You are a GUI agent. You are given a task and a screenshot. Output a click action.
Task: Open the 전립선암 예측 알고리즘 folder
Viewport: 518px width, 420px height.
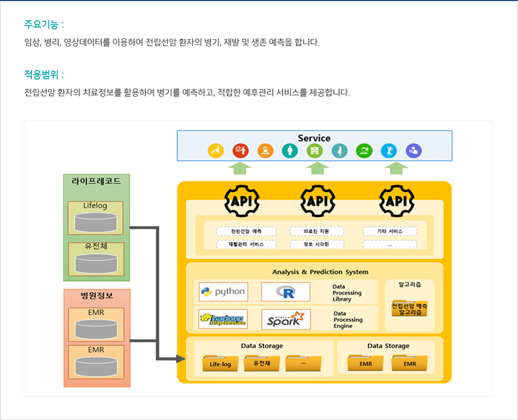click(x=409, y=309)
